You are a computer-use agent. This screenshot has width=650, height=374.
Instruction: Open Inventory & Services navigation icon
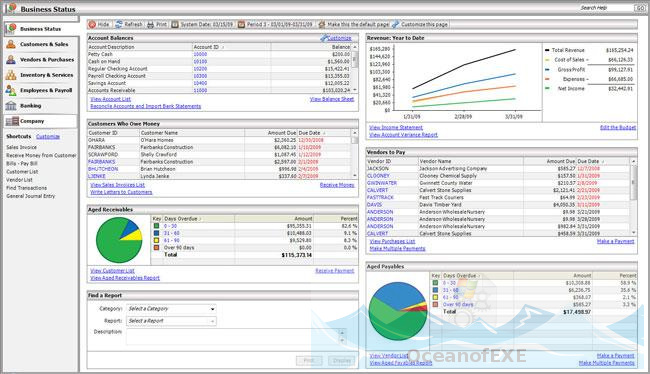11,75
